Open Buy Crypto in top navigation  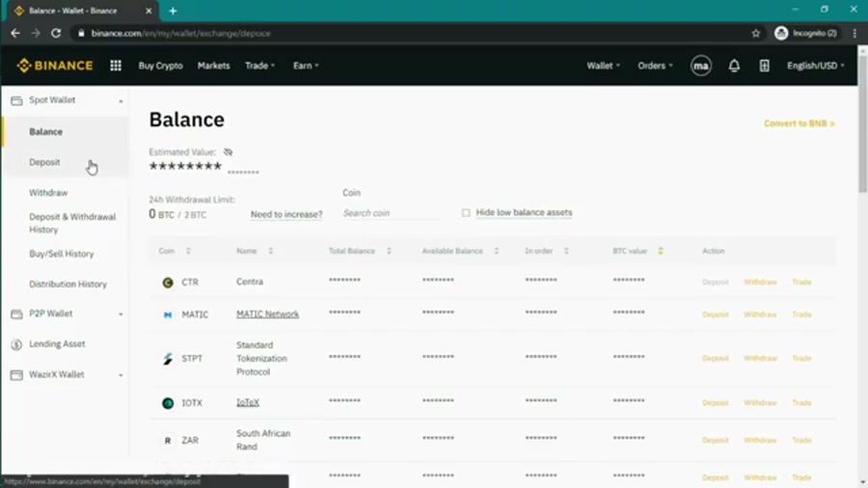coord(160,66)
